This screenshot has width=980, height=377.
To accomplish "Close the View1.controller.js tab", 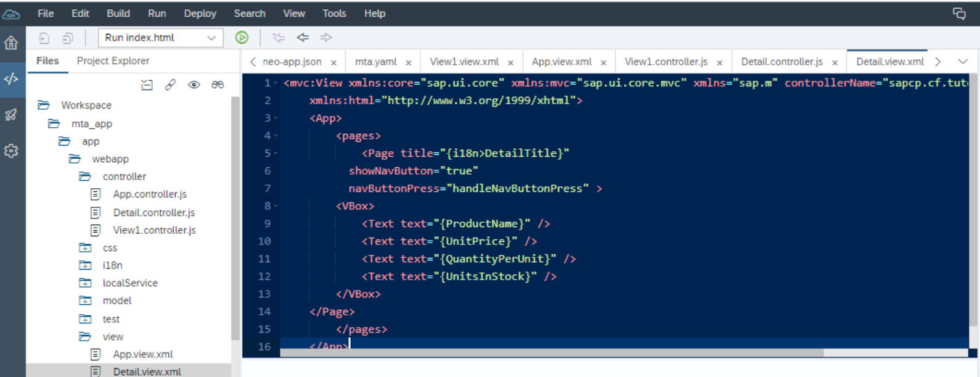I will tap(719, 62).
